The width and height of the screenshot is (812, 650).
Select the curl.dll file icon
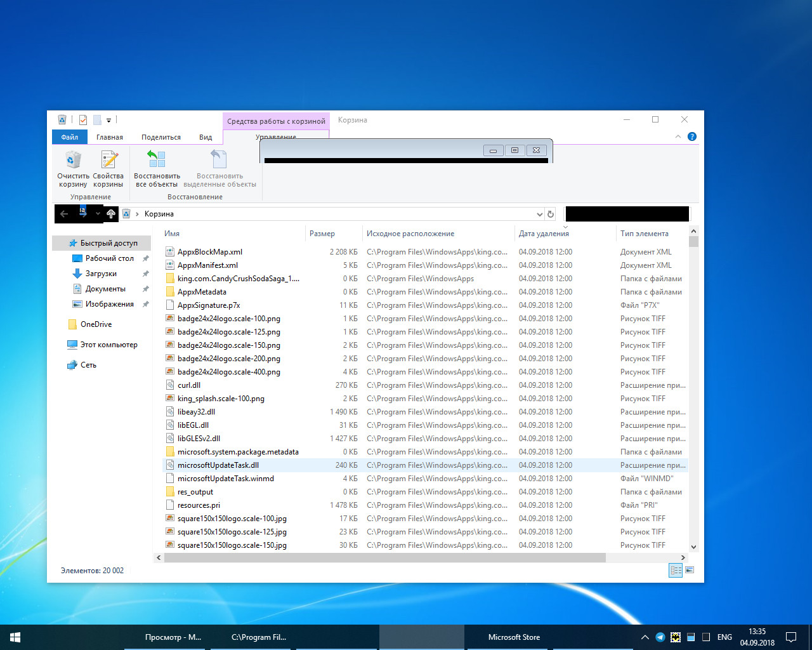click(170, 385)
